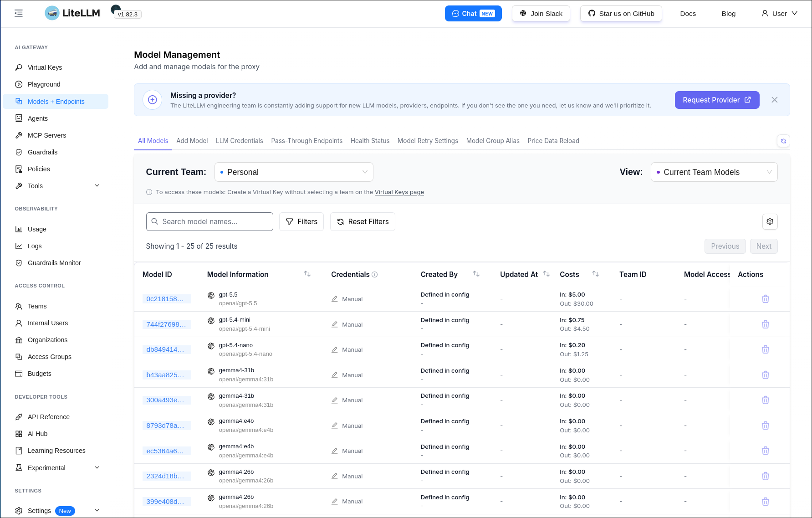This screenshot has height=518, width=812.
Task: Switch to LLM Credentials tab
Action: (240, 141)
